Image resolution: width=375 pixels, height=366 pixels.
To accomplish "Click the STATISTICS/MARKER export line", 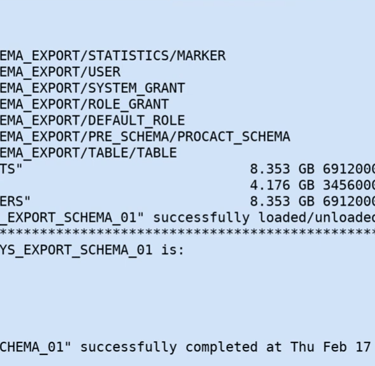I will pyautogui.click(x=113, y=55).
